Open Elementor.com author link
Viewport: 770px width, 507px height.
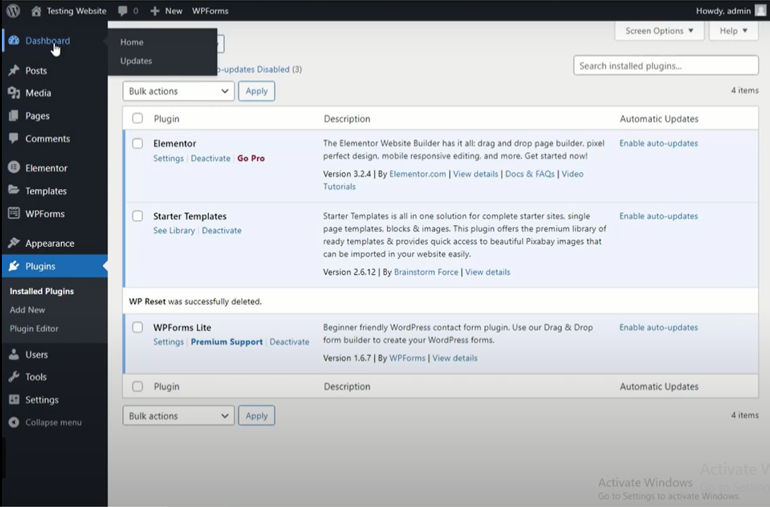click(x=417, y=174)
